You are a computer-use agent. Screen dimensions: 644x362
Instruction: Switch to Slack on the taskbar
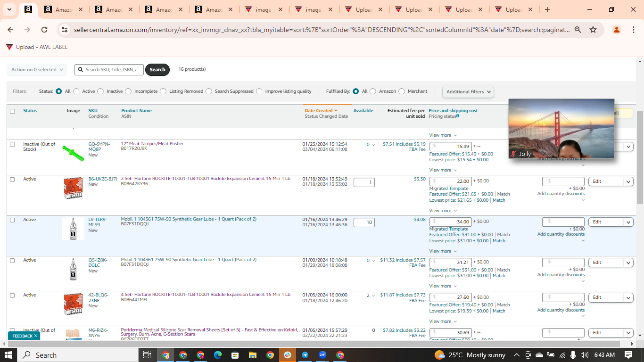coord(288,355)
